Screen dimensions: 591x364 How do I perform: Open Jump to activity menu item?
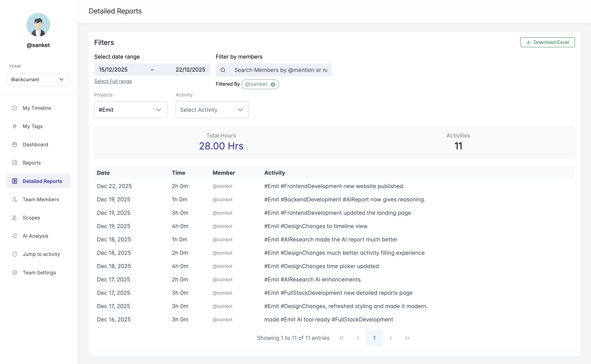(x=41, y=254)
